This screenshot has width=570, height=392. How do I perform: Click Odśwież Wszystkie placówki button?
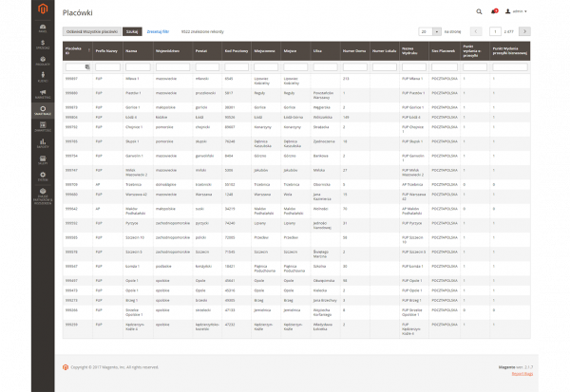(x=92, y=31)
